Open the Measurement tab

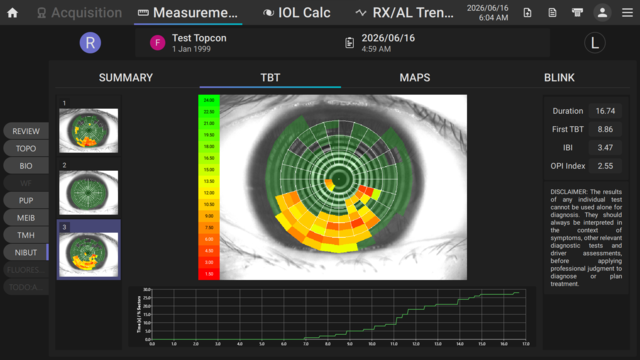point(188,13)
